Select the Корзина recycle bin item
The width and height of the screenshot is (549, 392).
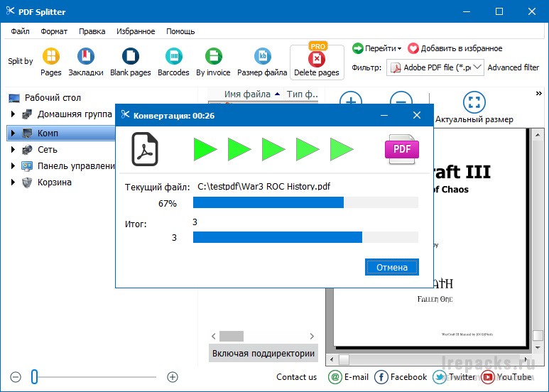[x=54, y=183]
